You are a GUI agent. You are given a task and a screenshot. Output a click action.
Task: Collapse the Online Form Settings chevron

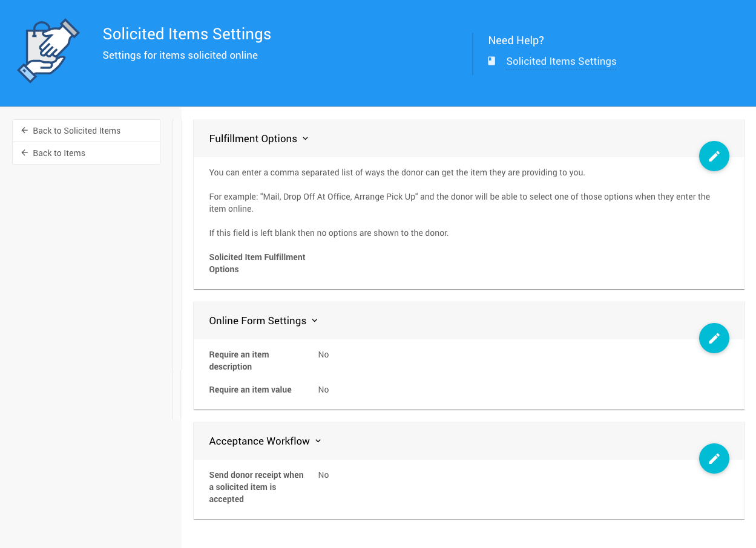(x=315, y=321)
